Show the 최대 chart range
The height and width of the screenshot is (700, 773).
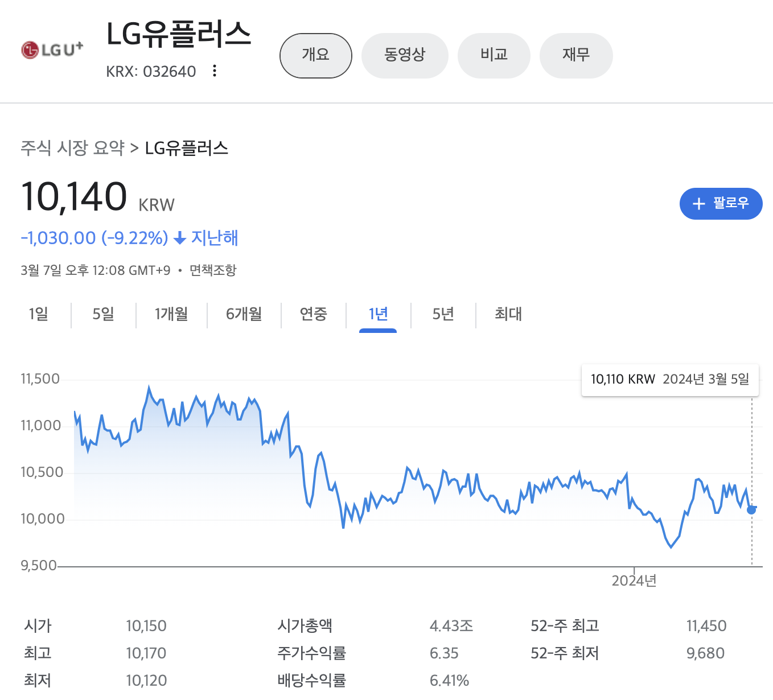pos(508,314)
